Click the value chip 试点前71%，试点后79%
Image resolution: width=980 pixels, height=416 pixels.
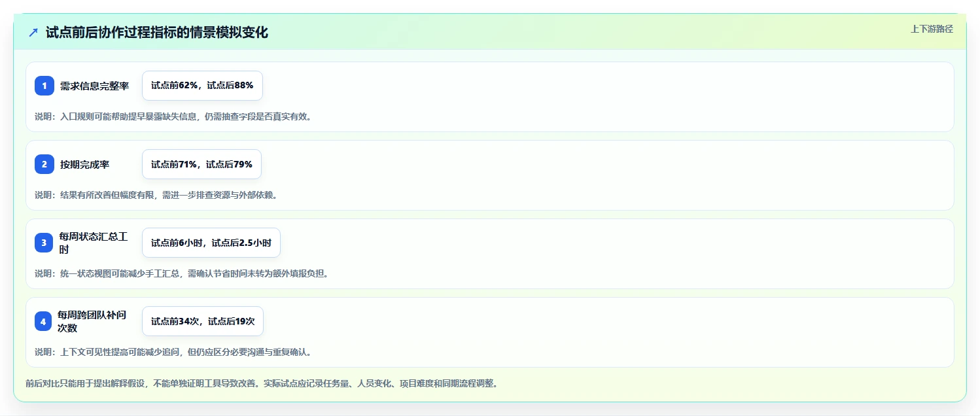coord(201,164)
